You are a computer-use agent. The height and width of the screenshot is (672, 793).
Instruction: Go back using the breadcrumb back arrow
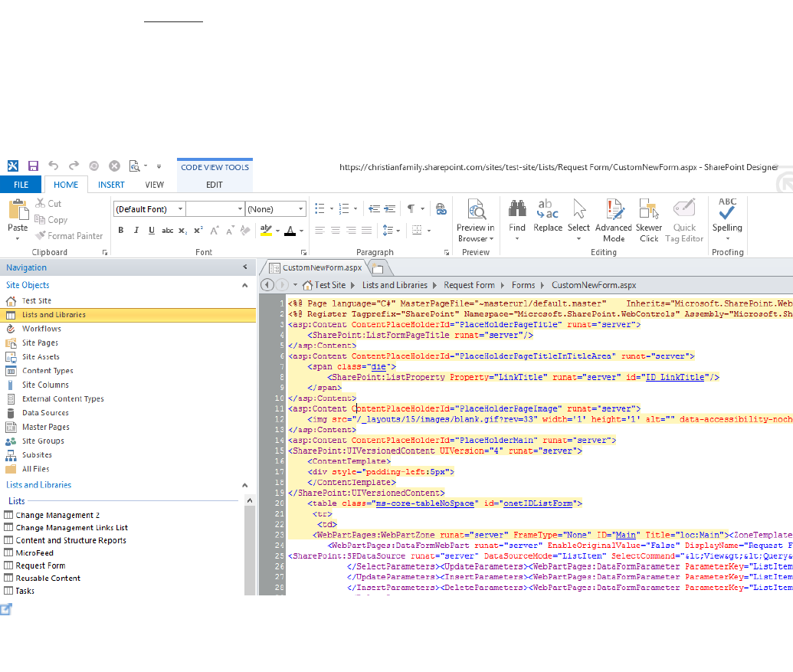click(267, 285)
